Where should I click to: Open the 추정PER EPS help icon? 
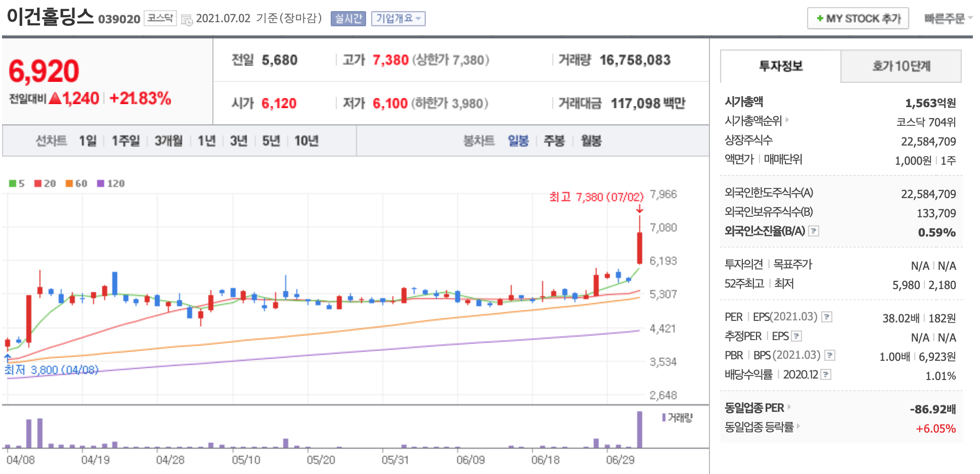(796, 336)
